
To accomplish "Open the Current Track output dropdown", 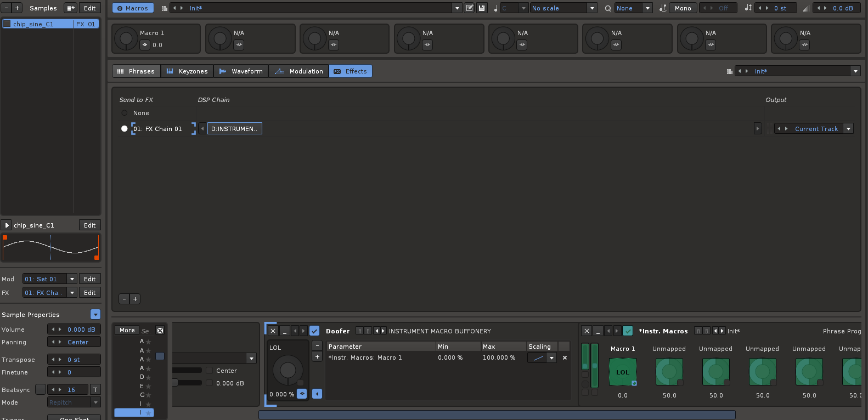I will pyautogui.click(x=848, y=129).
